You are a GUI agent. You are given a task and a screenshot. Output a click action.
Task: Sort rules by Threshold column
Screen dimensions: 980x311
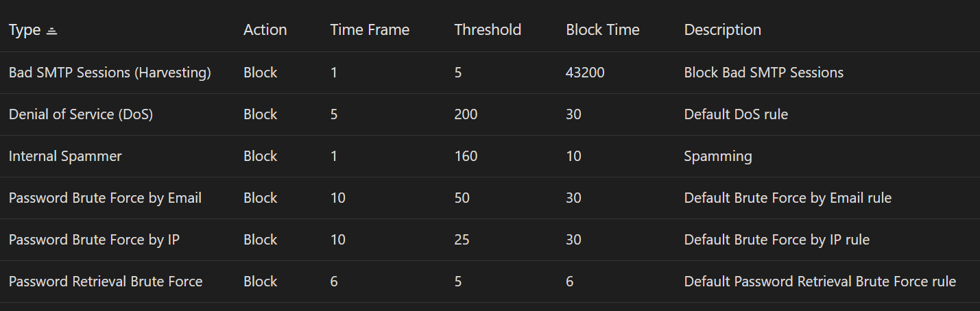point(488,30)
